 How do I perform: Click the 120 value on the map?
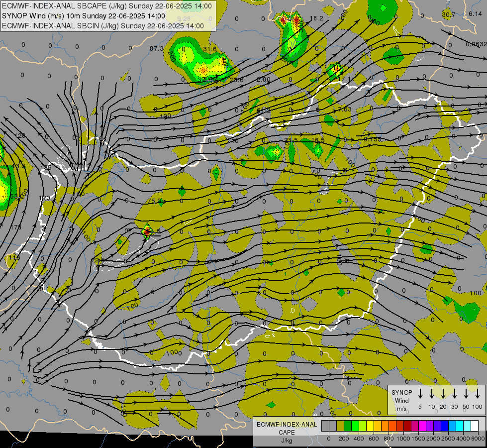[x=44, y=198]
